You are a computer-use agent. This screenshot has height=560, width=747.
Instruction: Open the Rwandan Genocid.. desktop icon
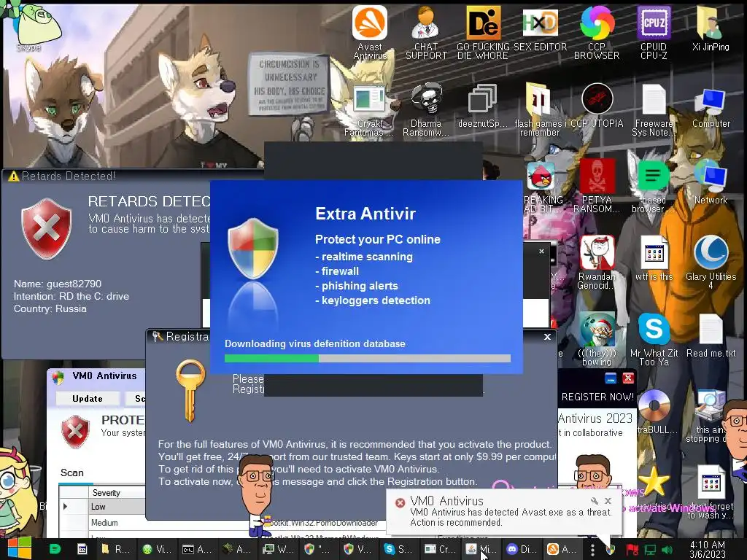[597, 262]
